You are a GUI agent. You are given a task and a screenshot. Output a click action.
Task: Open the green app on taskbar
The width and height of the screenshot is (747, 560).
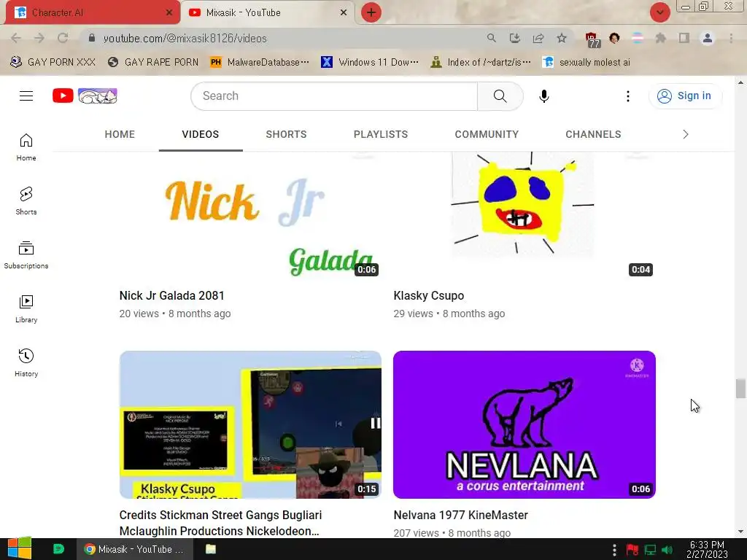pyautogui.click(x=58, y=549)
